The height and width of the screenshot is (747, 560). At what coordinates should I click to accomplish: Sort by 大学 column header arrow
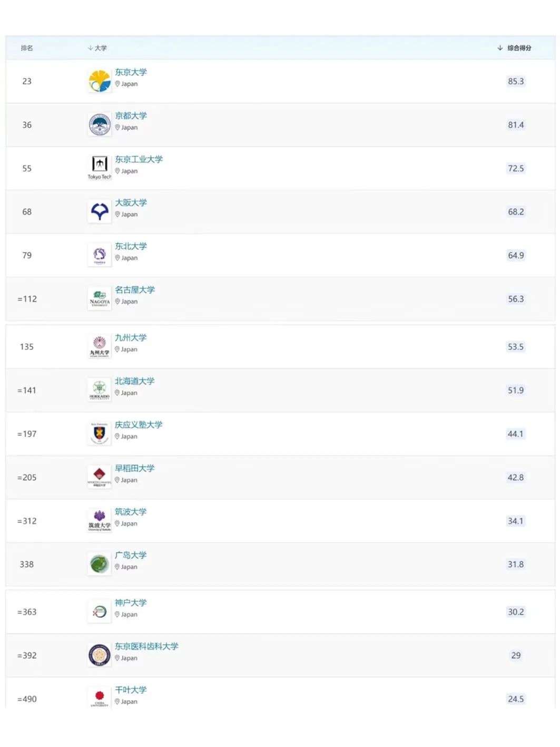pos(90,48)
